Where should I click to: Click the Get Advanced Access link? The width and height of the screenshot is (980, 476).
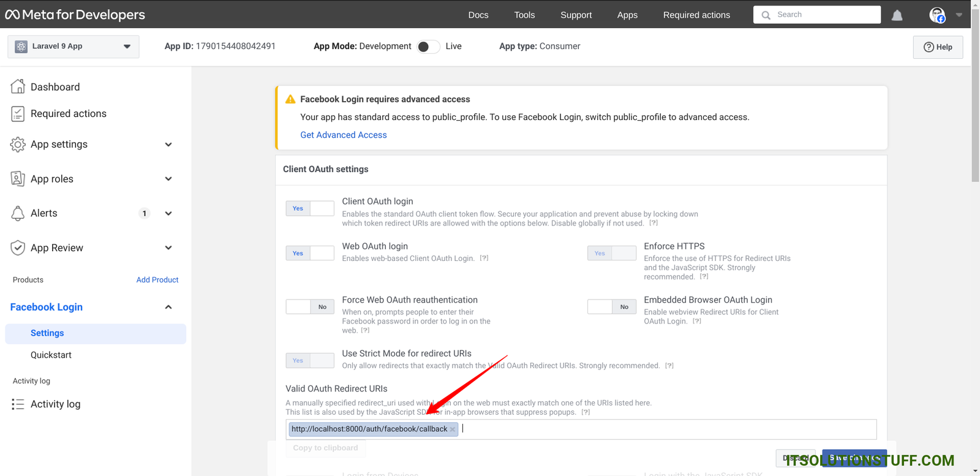click(343, 135)
